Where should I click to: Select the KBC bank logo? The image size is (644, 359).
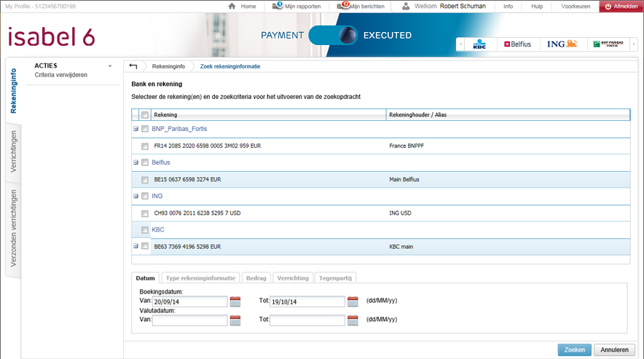pos(479,44)
